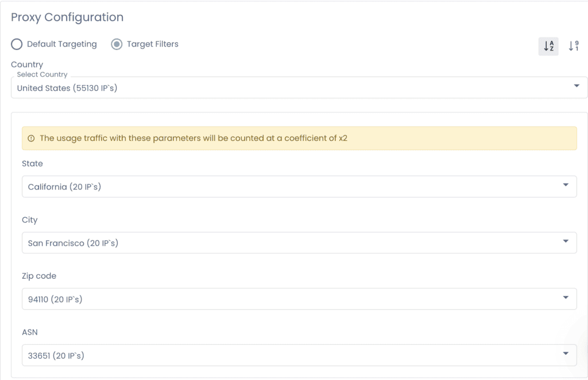
Task: Click the San Francisco (20 IP's) selection
Action: coord(73,243)
